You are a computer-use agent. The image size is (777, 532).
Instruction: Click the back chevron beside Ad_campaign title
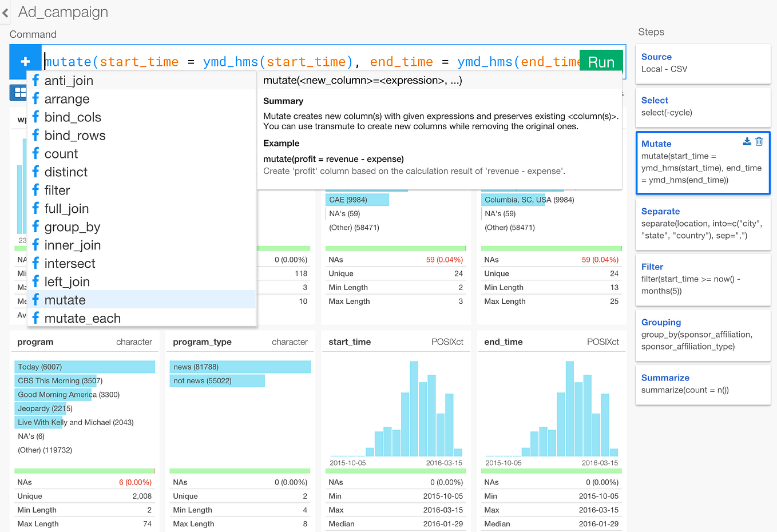(x=5, y=12)
